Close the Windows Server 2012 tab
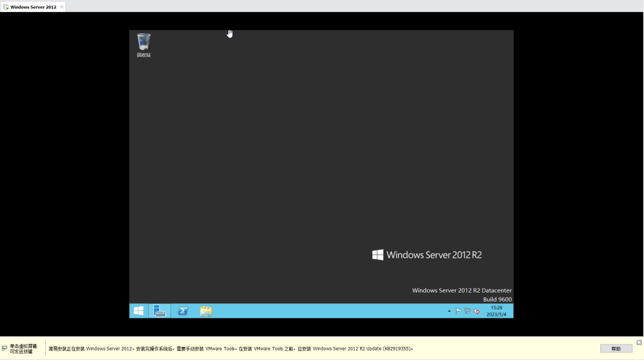Screen dimensions: 644x360 [x=61, y=7]
